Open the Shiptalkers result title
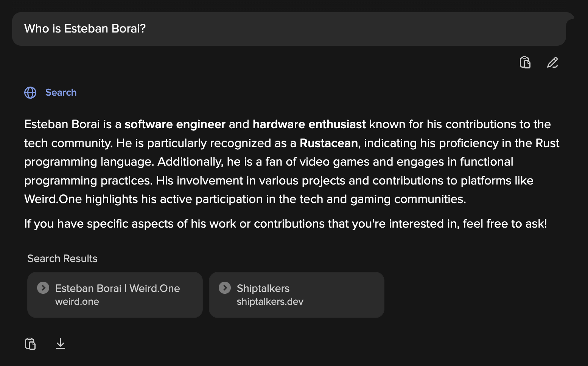Screen dimensions: 588x366 tap(263, 288)
